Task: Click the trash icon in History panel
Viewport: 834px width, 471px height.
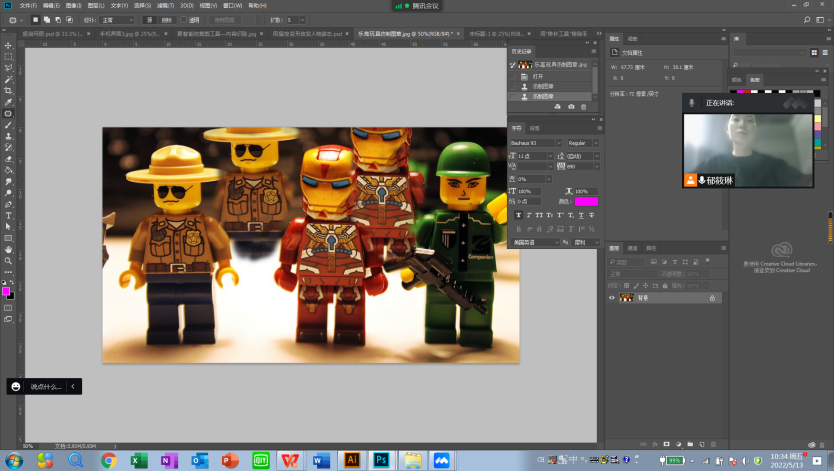Action: tap(583, 106)
